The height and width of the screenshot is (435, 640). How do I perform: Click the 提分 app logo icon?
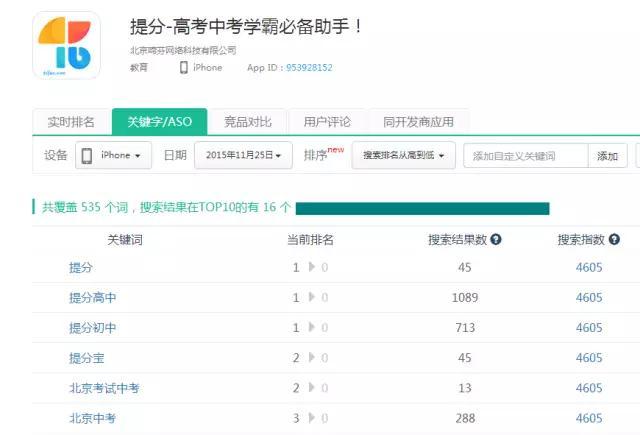click(67, 45)
